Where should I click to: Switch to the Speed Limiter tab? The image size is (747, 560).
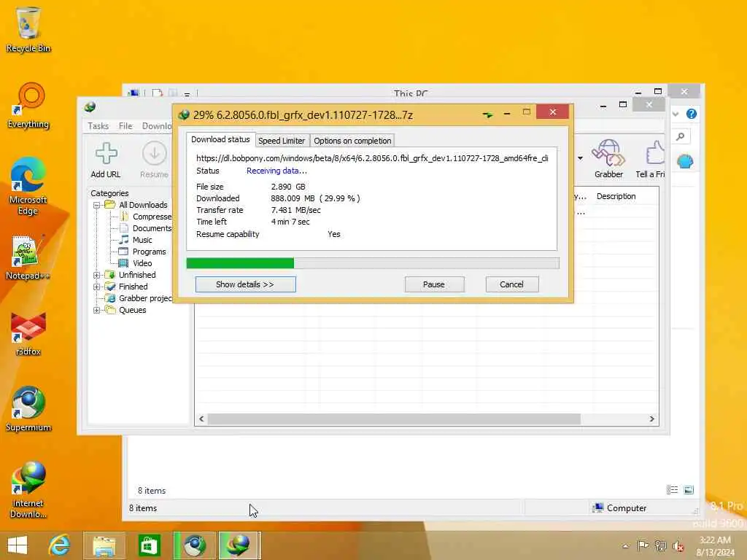[282, 141]
